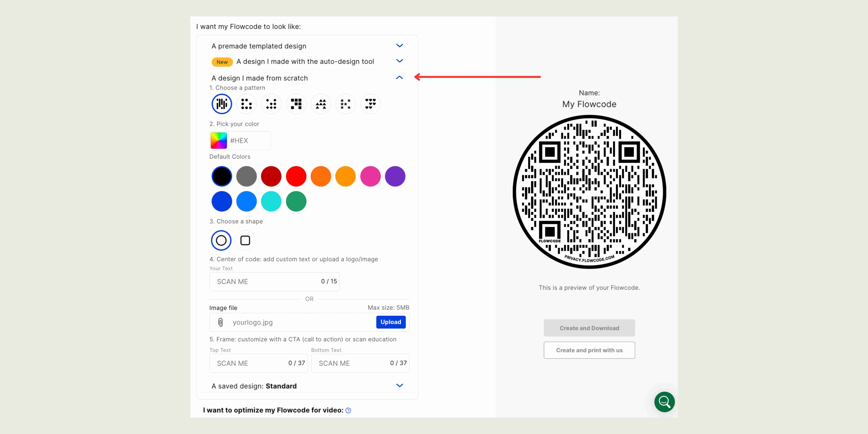Pick the purple default color
Screen dimensions: 868x434
click(x=395, y=176)
